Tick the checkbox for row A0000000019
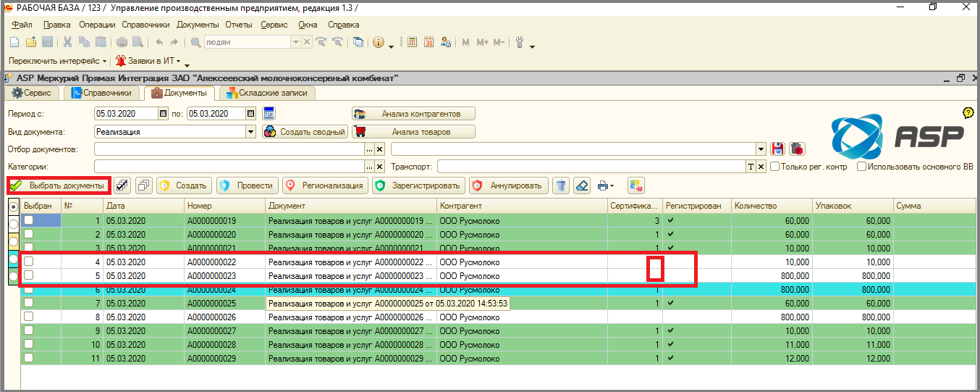 point(29,220)
